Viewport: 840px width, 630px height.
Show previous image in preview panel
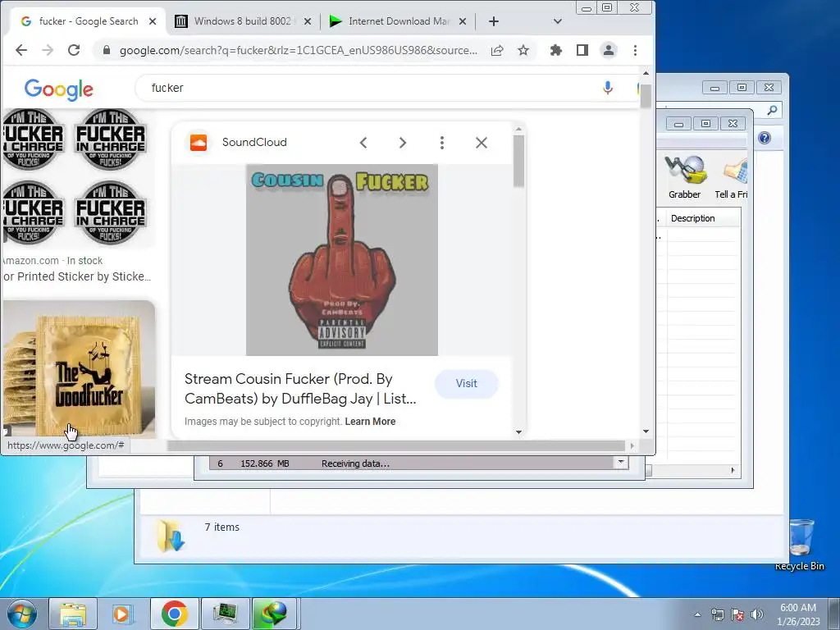(363, 143)
